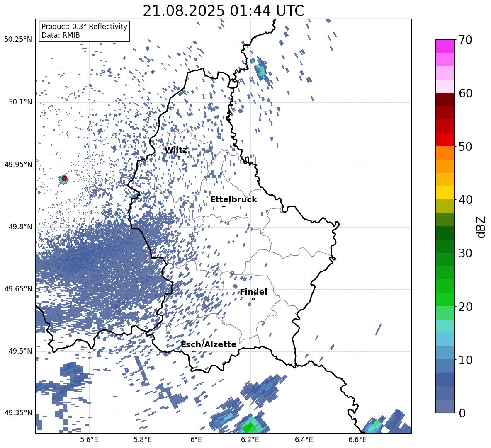Click the 6.4°E longitude tick label

coord(304,440)
